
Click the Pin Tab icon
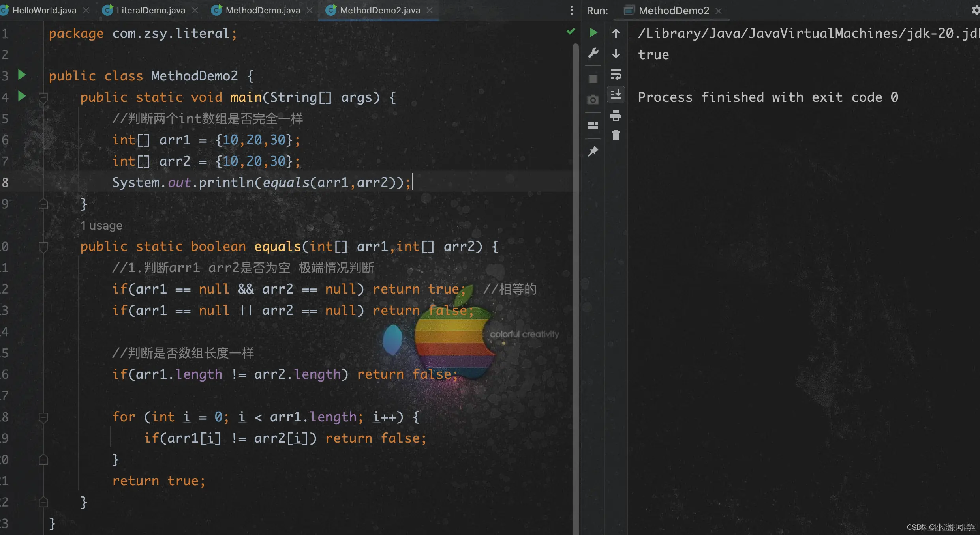[593, 152]
